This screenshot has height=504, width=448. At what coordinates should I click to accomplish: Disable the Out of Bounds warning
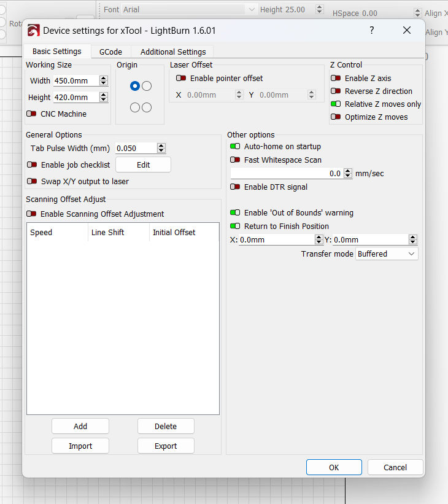click(235, 212)
